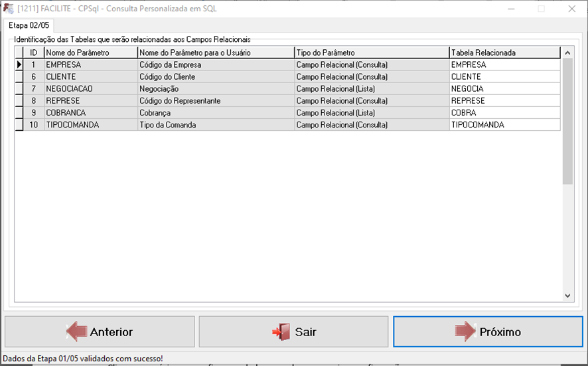Minimize the Consulta Personalizada window
The image size is (588, 366).
511,9
